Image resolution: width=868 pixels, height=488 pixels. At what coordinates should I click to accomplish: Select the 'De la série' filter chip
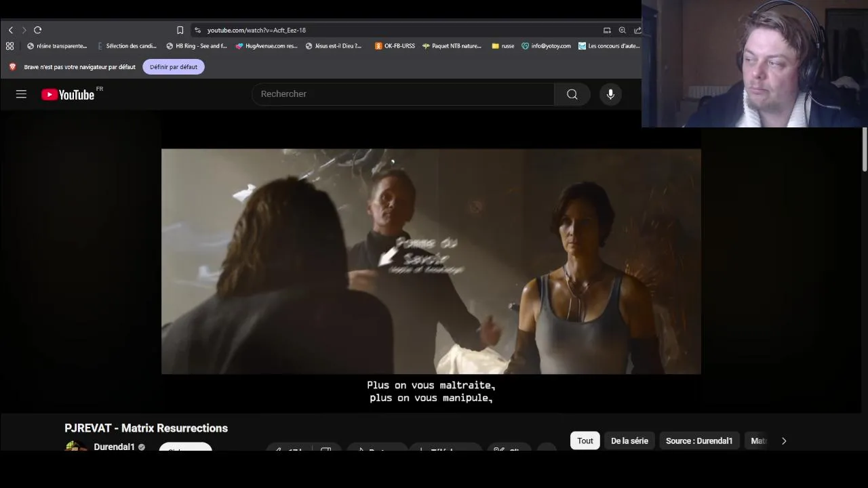point(629,441)
